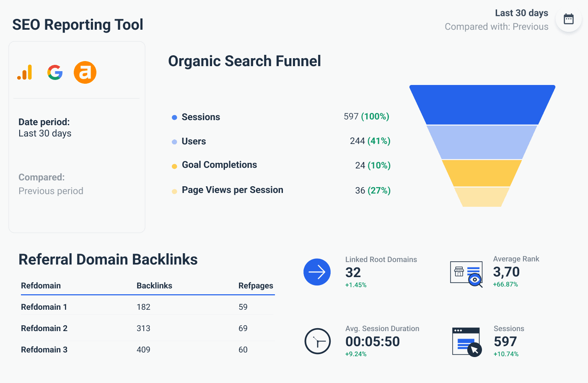Open Refdomain 1 details
Viewport: 588px width, 383px height.
(44, 307)
